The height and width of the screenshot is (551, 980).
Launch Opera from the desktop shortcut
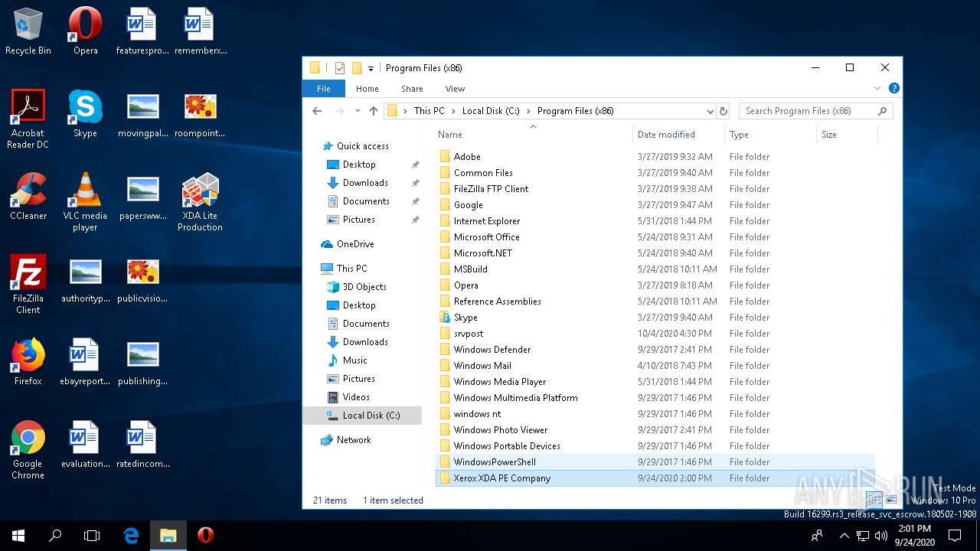[x=85, y=31]
